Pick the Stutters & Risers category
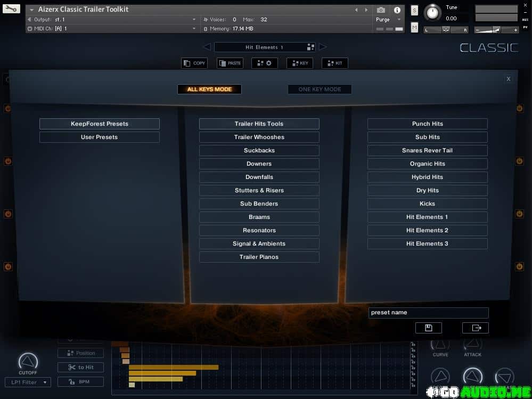The height and width of the screenshot is (399, 532). pyautogui.click(x=259, y=190)
